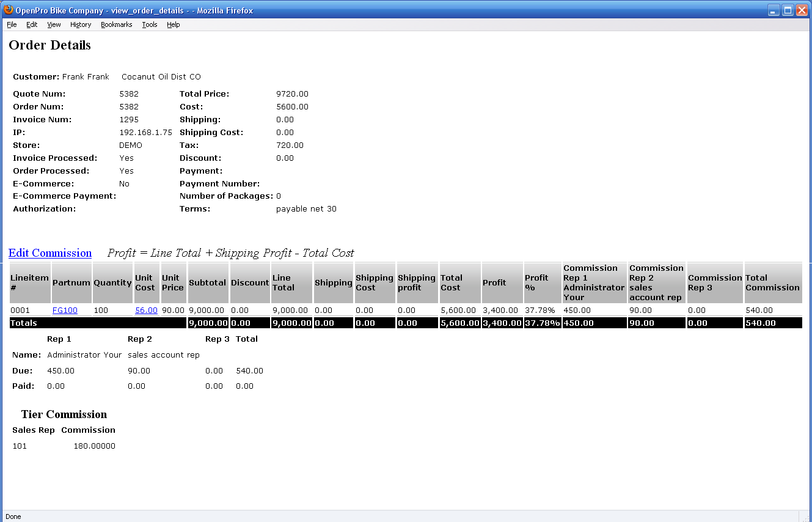Click the window resize grip in status bar

click(x=806, y=516)
